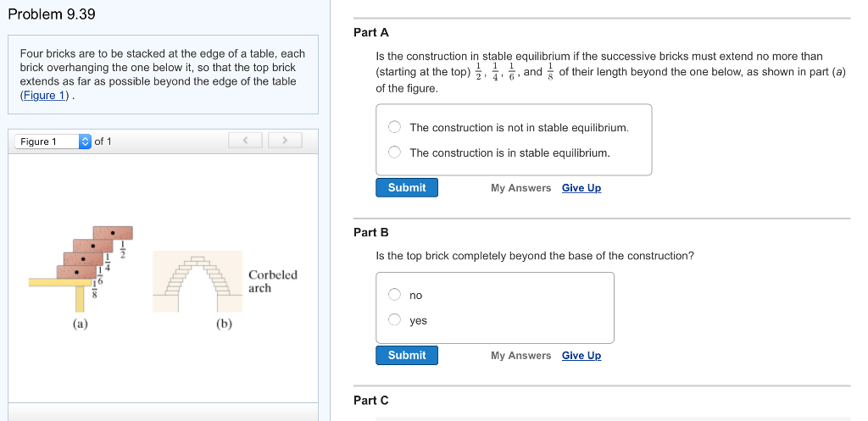Screen dimensions: 868x421
Task: Choose the 'yes' option in Part B
Action: pos(394,319)
